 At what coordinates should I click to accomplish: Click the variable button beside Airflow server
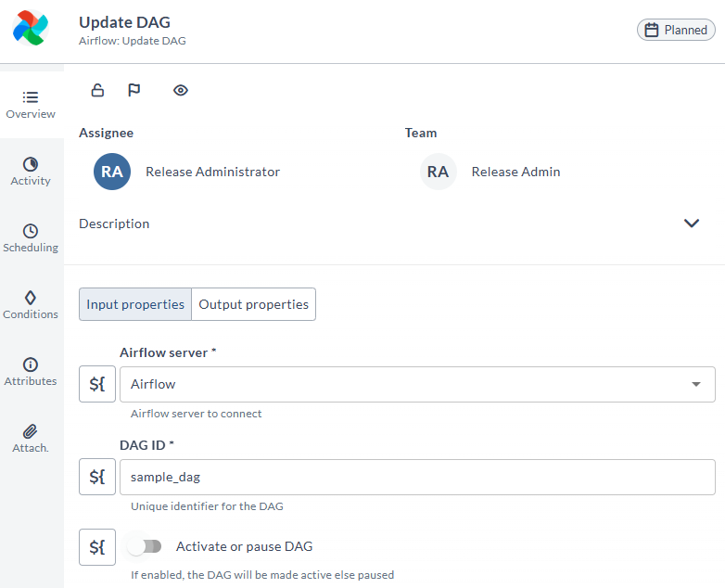point(97,384)
